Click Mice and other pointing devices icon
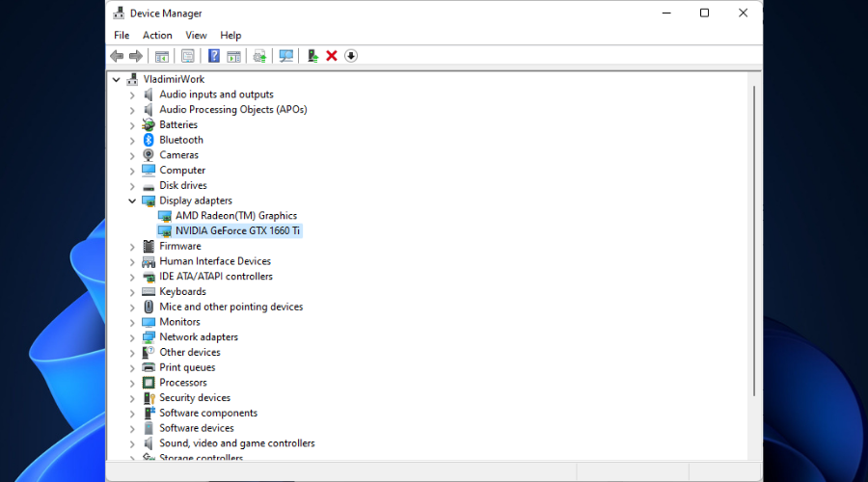The image size is (868, 482). [149, 307]
